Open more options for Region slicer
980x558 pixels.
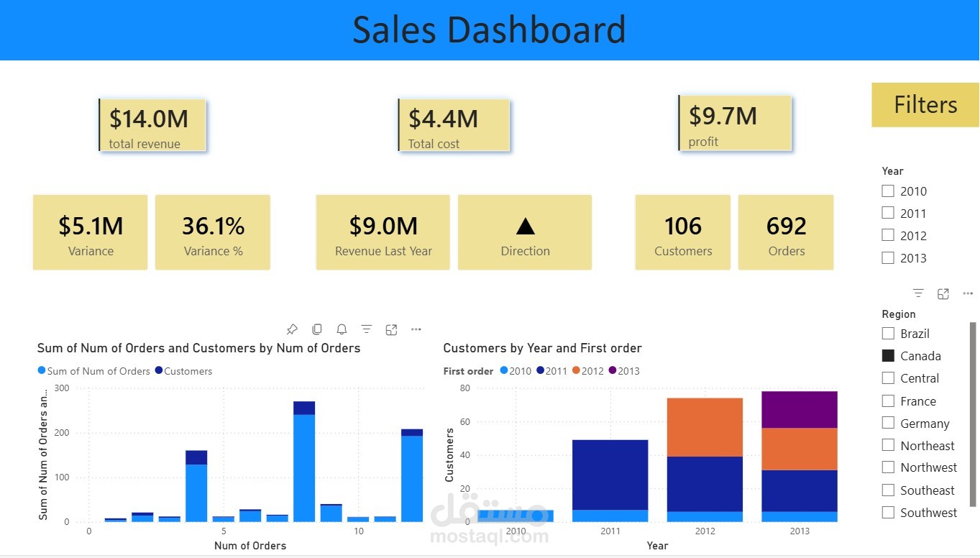pyautogui.click(x=968, y=293)
